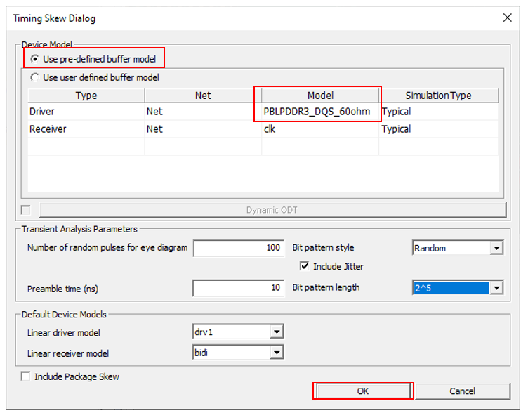Expand the Bit pattern length dropdown
This screenshot has height=420, width=528.
(496, 287)
